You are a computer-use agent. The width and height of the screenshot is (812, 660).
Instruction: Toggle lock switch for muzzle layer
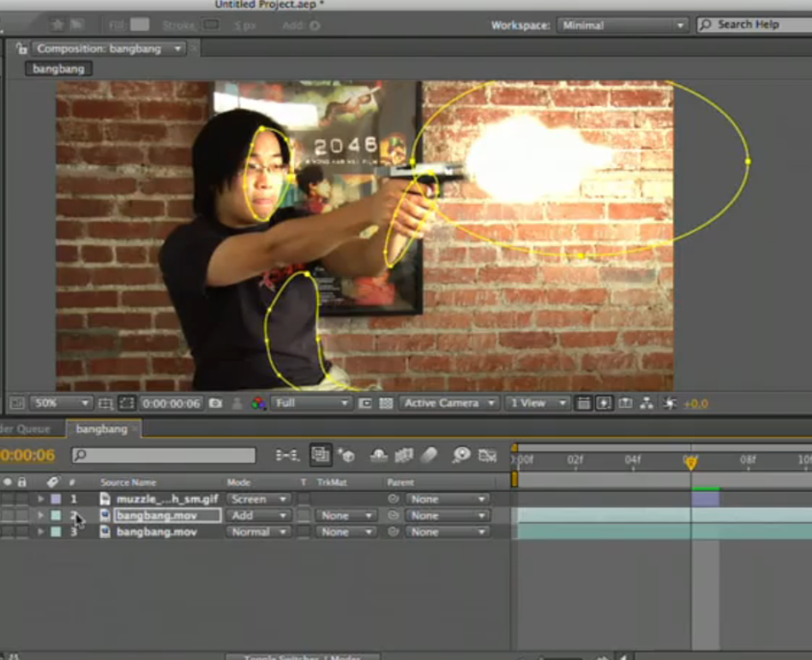(21, 499)
